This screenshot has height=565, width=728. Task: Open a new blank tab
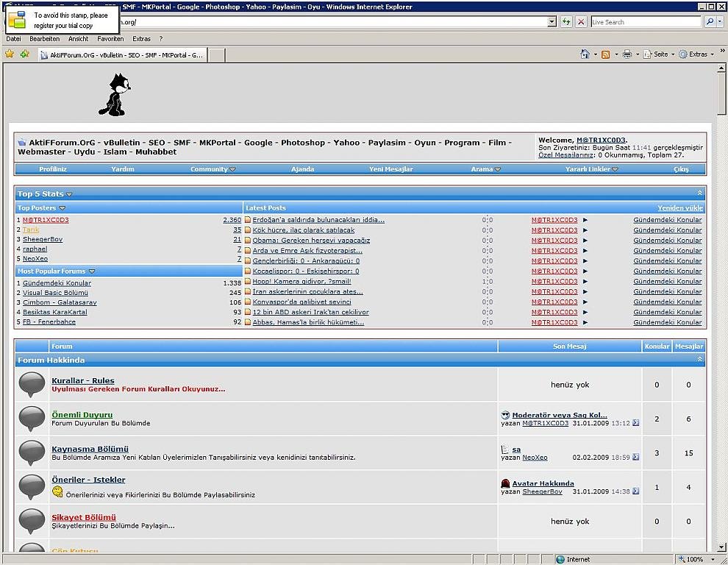pyautogui.click(x=216, y=55)
